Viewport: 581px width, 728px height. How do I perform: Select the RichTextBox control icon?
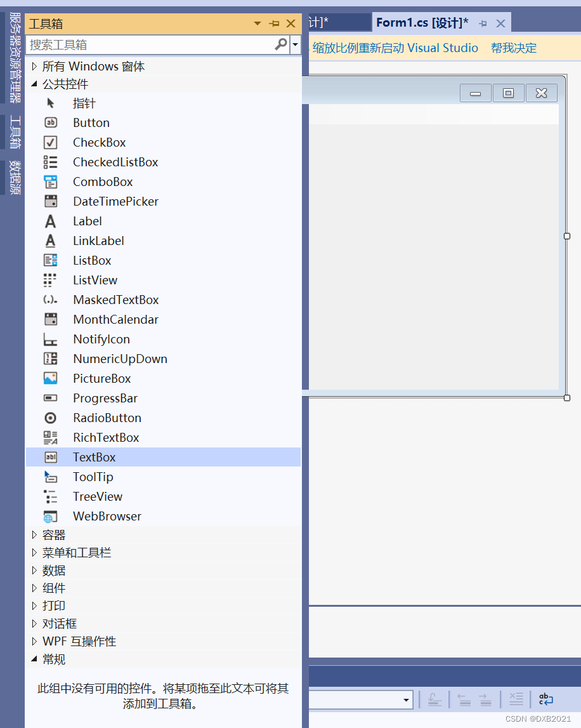pos(51,437)
